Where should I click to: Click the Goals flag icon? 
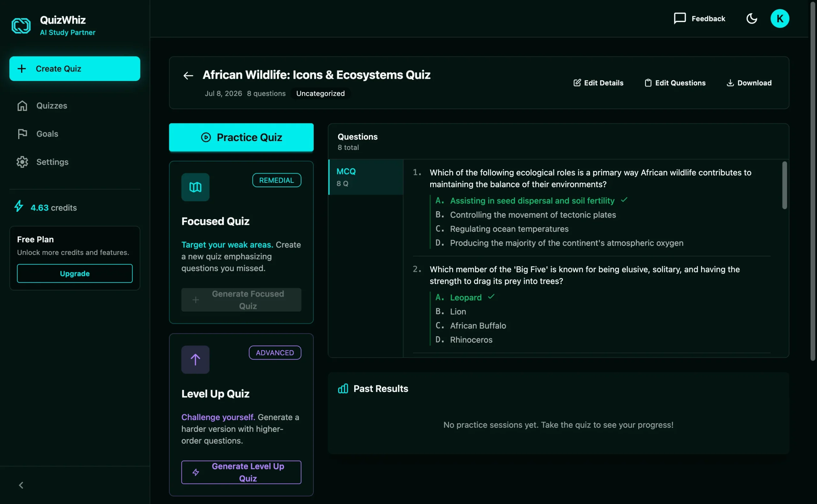[x=22, y=134]
